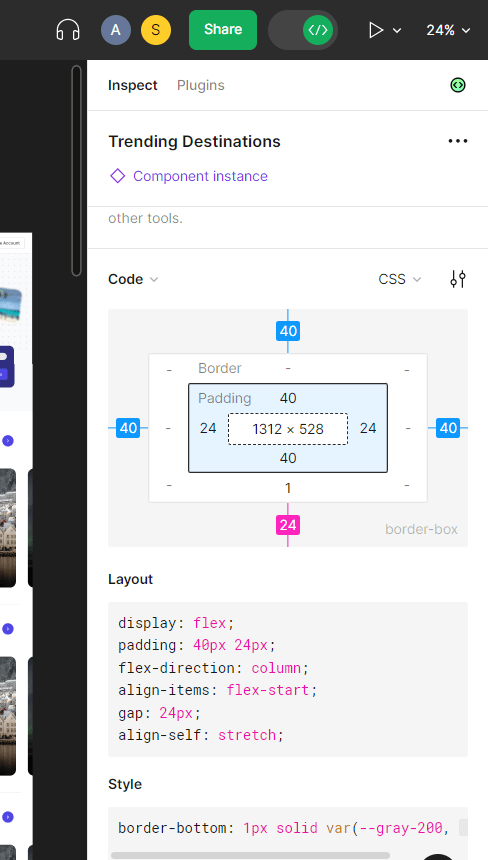The width and height of the screenshot is (488, 860).
Task: Click the canvas vertical scrollbar
Action: (x=76, y=171)
